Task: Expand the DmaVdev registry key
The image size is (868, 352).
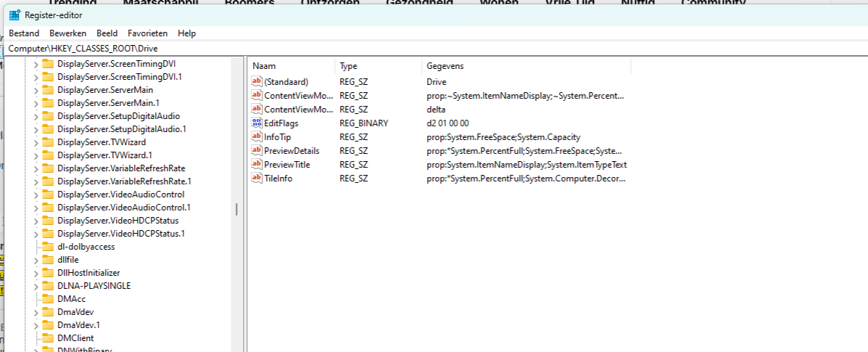Action: pos(35,312)
